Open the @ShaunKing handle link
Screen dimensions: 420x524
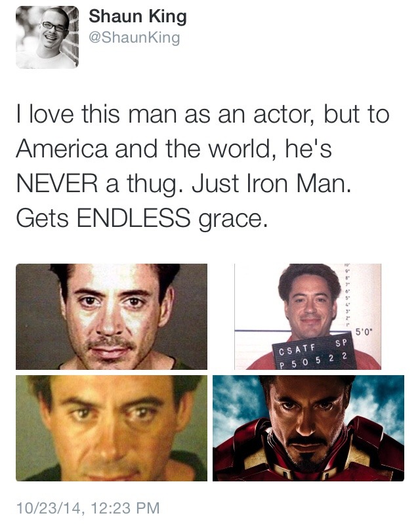coord(134,37)
